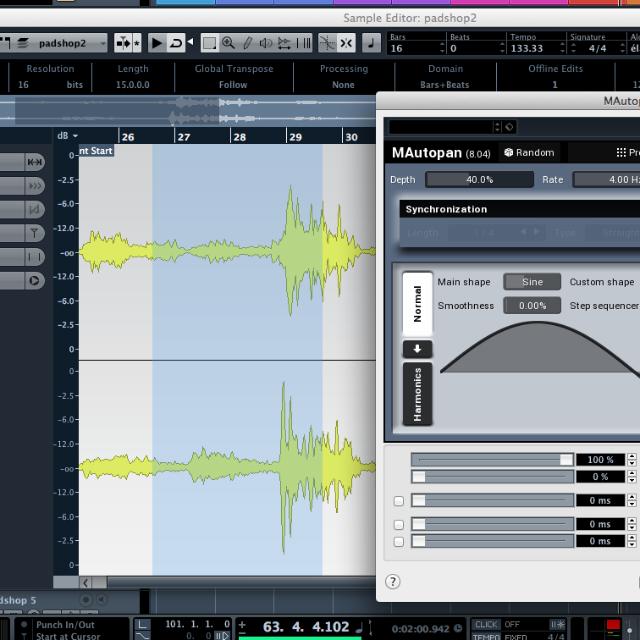Tick the bottom 0 ms slider checkbox
Screen dimensions: 640x640
point(399,542)
